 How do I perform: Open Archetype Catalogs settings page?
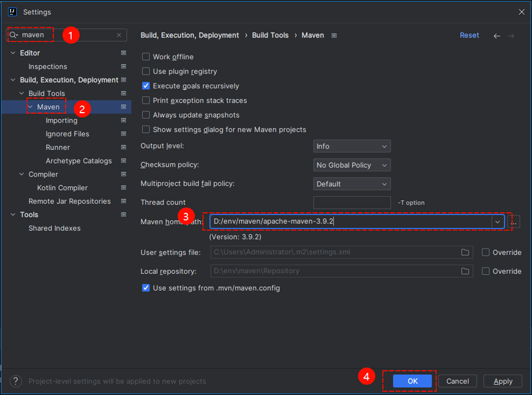pyautogui.click(x=79, y=161)
